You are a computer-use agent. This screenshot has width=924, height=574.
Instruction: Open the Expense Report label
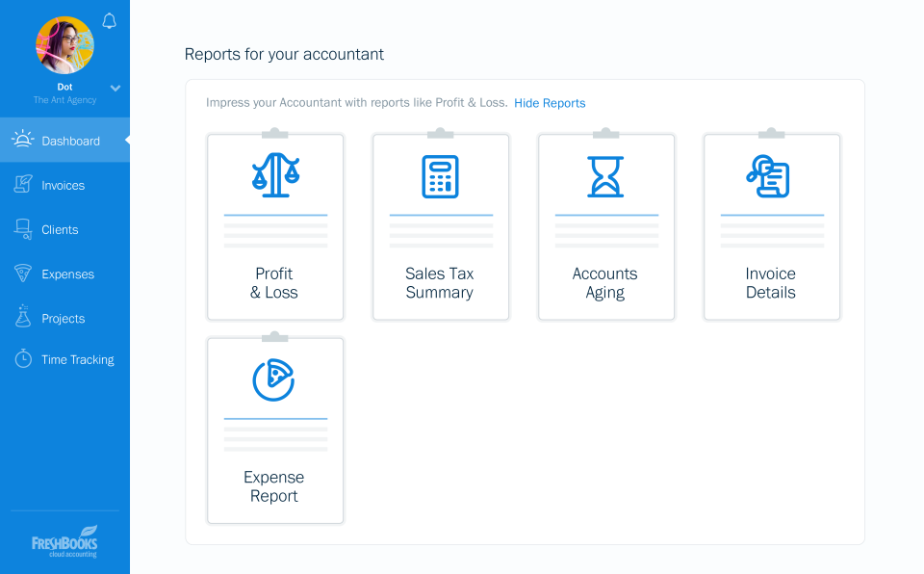[x=274, y=486]
